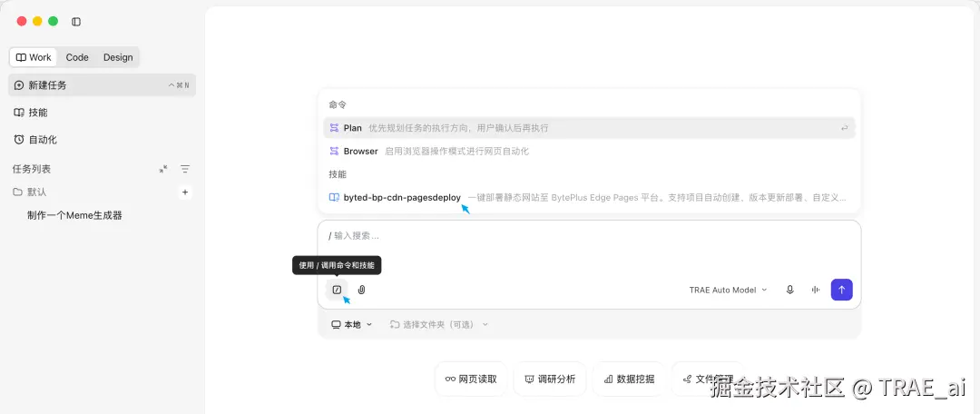Click the 启用浏览器操作模式进行网页自动化 description
Viewport: 980px width, 414px height.
click(x=456, y=152)
